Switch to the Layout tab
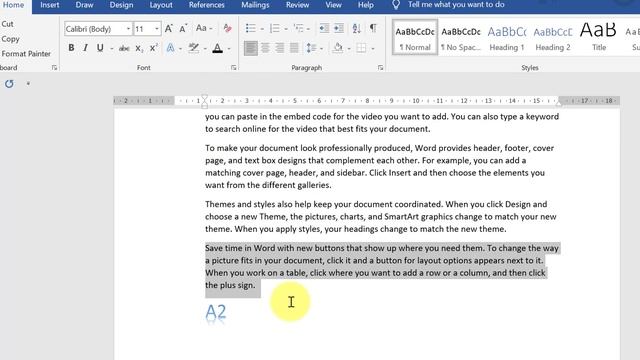Screen dimensions: 640x360 [x=161, y=5]
